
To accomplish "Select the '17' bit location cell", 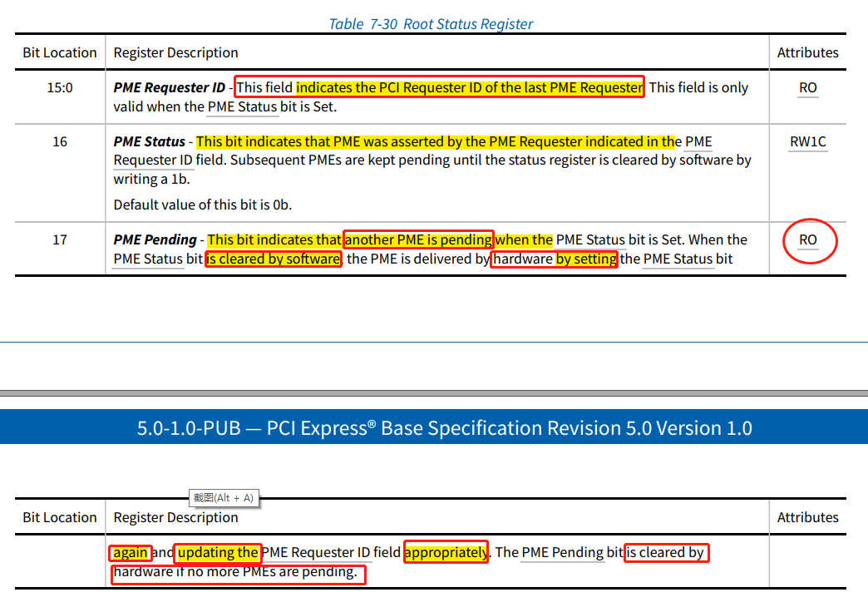I will 60,239.
